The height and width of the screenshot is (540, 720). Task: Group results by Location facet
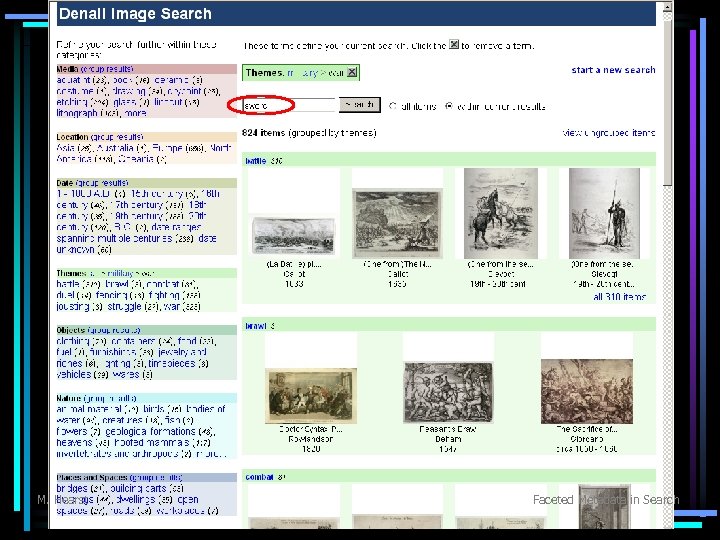[117, 137]
